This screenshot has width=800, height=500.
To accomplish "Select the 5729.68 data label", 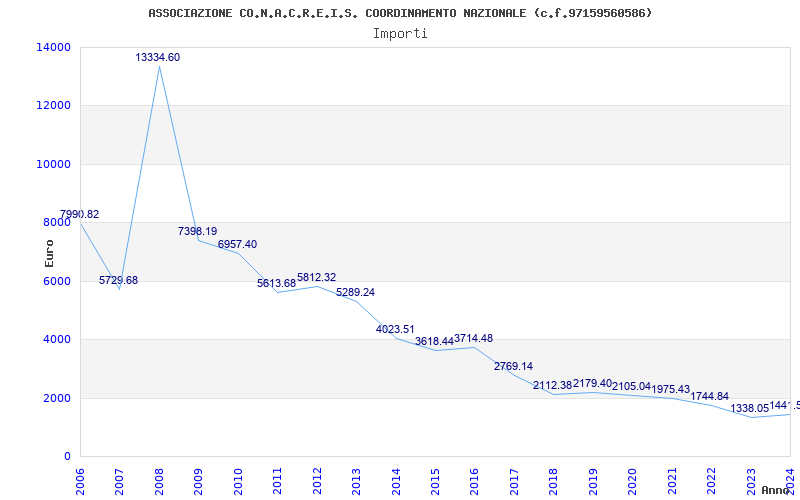I will (x=118, y=281).
